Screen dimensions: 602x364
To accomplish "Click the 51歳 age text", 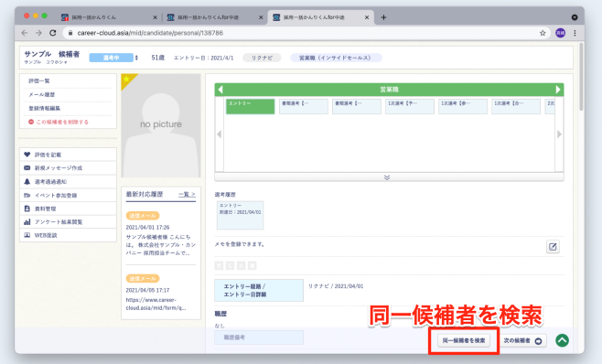I will point(157,58).
